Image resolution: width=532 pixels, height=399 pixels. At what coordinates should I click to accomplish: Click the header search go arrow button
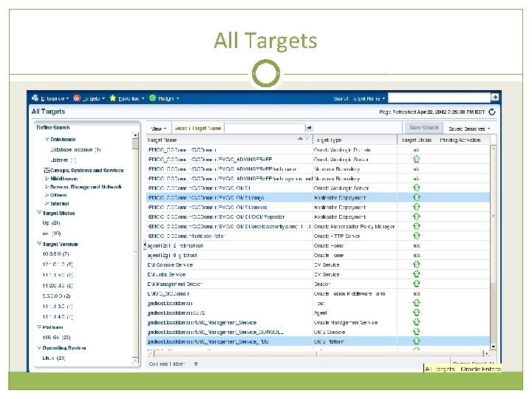click(495, 98)
